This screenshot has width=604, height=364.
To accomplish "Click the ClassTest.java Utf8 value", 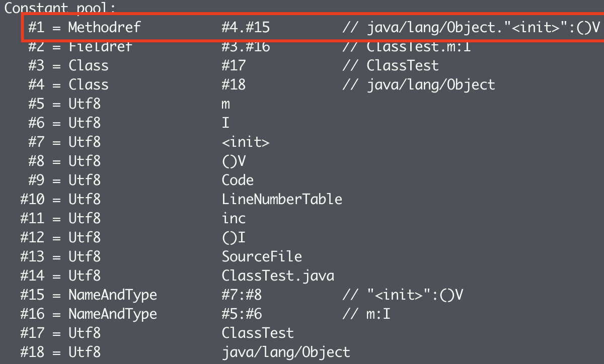I will pos(278,276).
